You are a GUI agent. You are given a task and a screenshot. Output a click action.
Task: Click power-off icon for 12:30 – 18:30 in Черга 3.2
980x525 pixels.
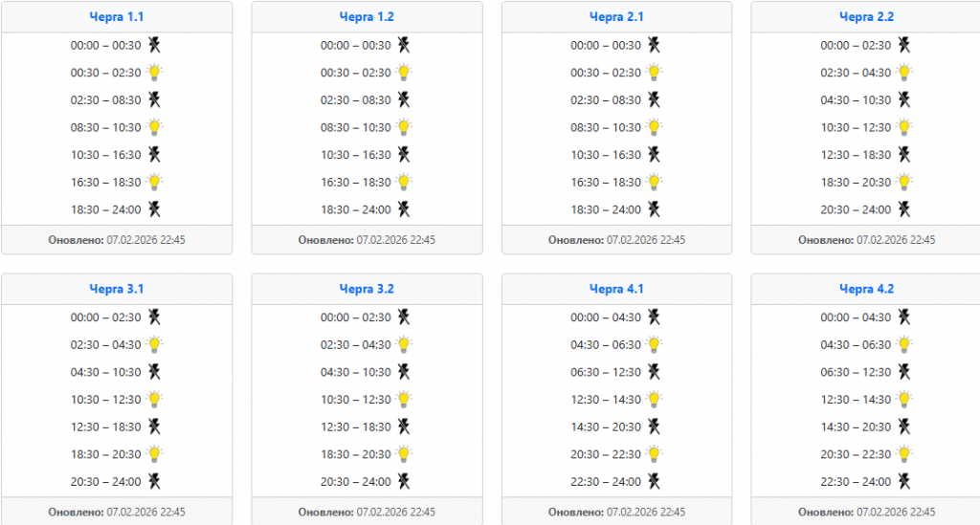(404, 427)
